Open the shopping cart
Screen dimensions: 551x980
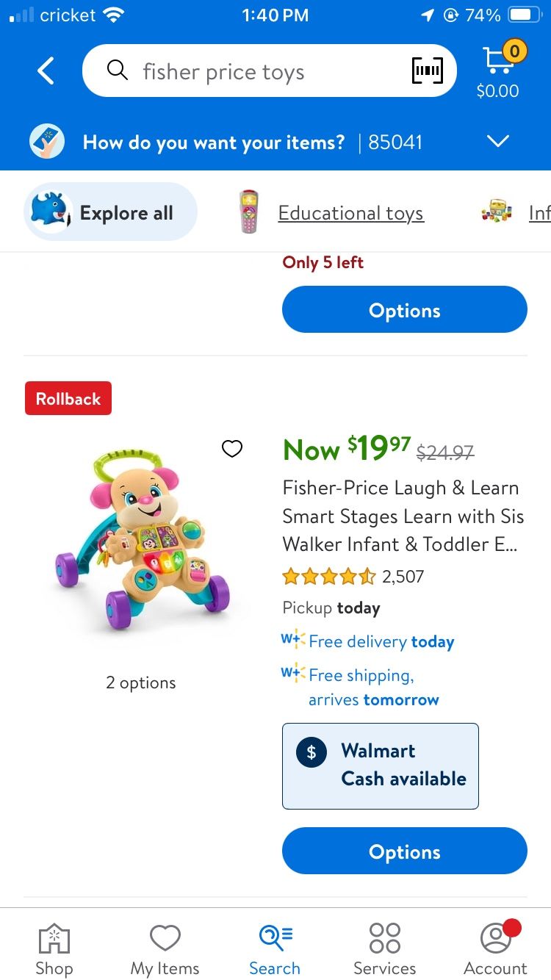point(498,64)
